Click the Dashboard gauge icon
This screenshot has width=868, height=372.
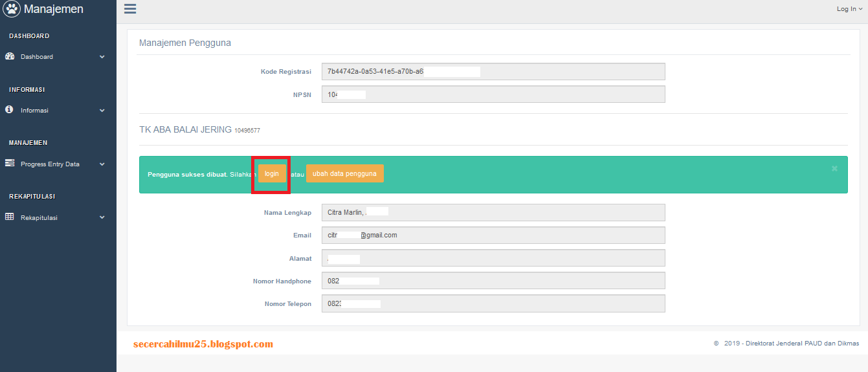(10, 56)
